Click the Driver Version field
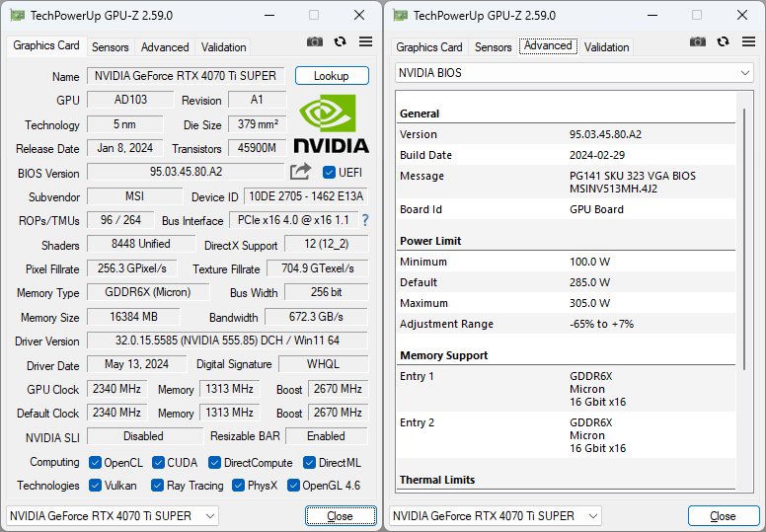The image size is (766, 532). coord(227,341)
